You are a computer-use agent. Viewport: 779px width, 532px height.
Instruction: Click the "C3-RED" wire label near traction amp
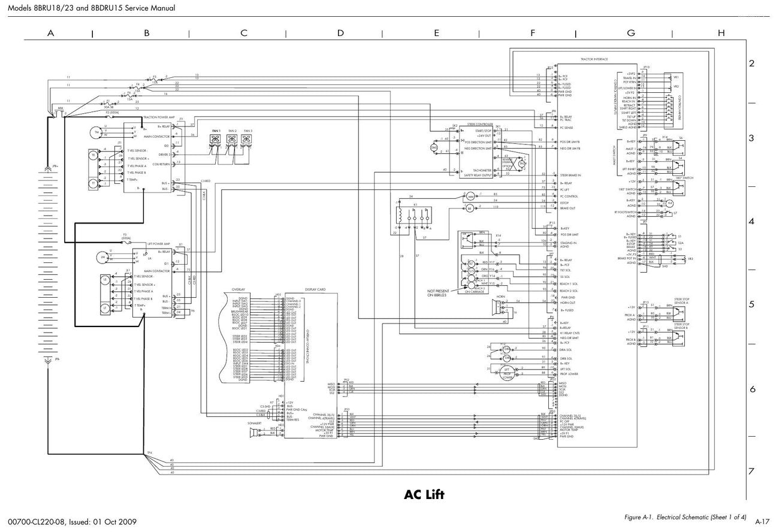[x=205, y=180]
